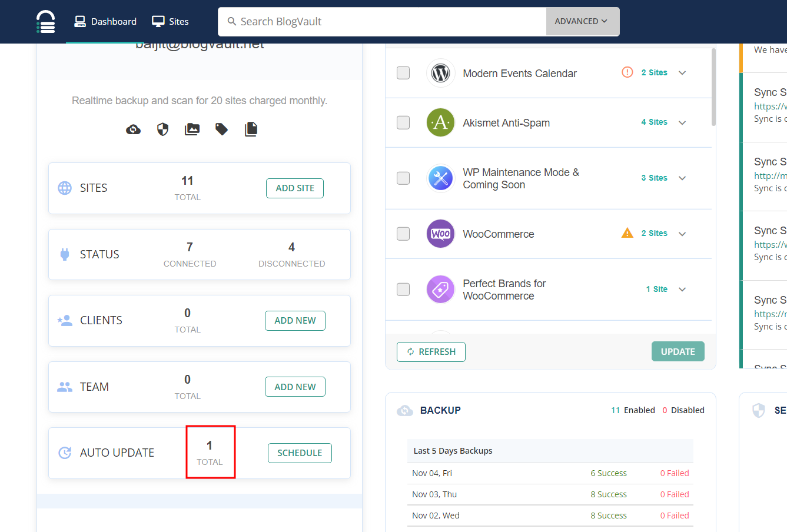Image resolution: width=787 pixels, height=532 pixels.
Task: Click the SCHEDULE button
Action: pyautogui.click(x=300, y=453)
